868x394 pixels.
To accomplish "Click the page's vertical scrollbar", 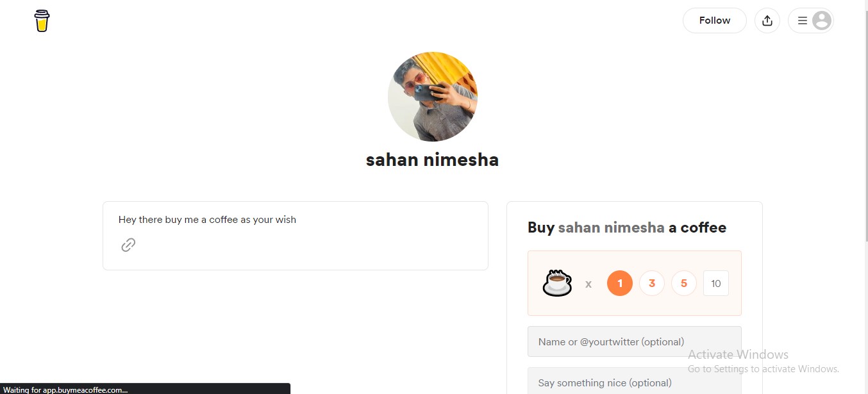I will (x=864, y=192).
